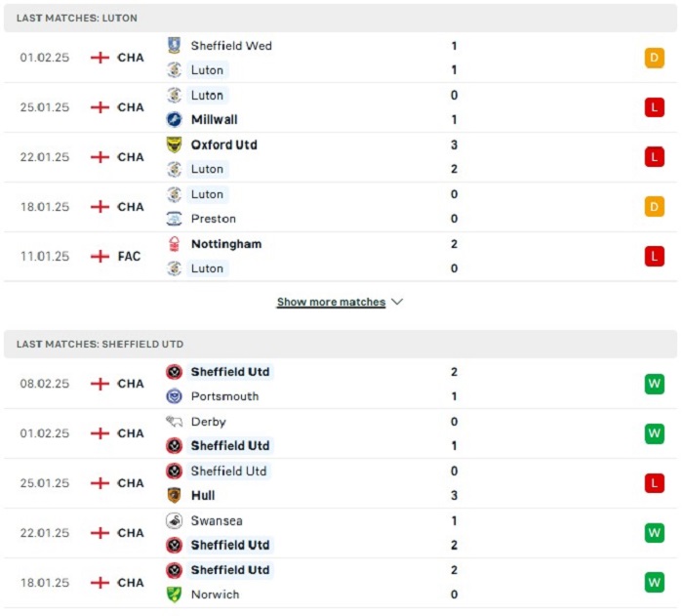Click the Preston club crest icon
Image resolution: width=683 pixels, height=616 pixels.
[x=175, y=219]
